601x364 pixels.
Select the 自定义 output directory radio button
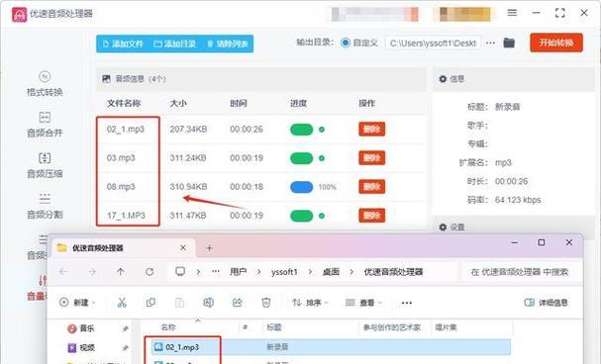tap(346, 43)
